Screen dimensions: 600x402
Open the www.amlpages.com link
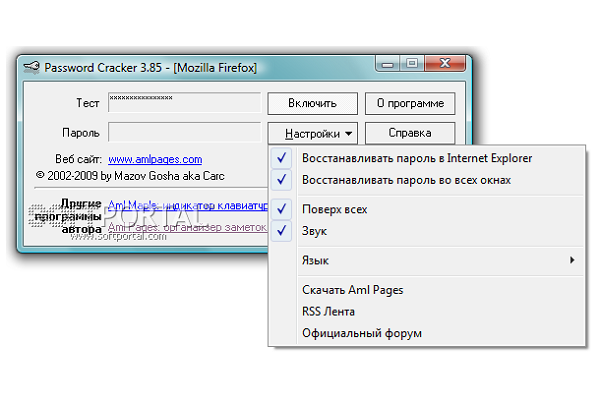(155, 159)
